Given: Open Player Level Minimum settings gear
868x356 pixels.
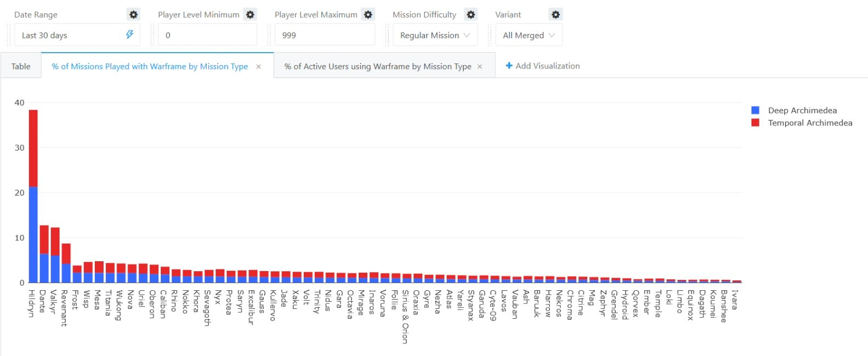Looking at the screenshot, I should [x=251, y=15].
